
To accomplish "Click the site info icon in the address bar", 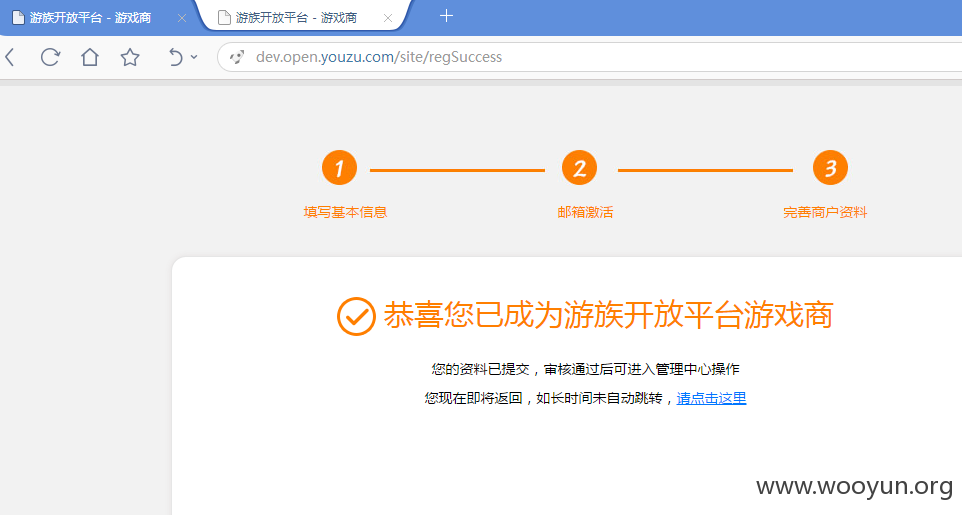I will pos(237,57).
